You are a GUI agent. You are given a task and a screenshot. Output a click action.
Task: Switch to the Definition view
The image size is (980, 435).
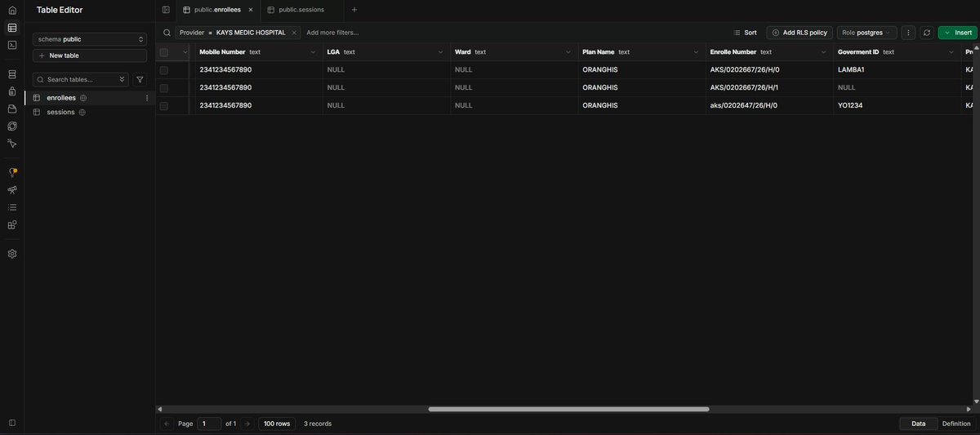tap(956, 424)
